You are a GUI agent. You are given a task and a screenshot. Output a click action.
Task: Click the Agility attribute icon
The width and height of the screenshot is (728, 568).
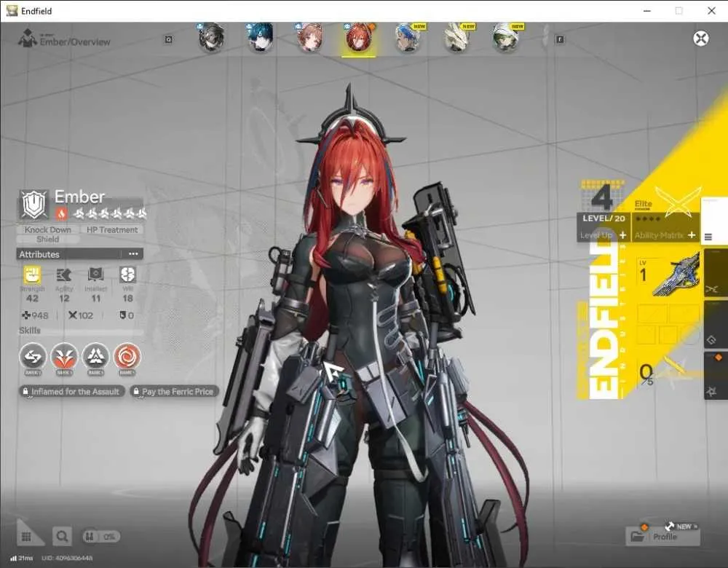click(x=64, y=275)
